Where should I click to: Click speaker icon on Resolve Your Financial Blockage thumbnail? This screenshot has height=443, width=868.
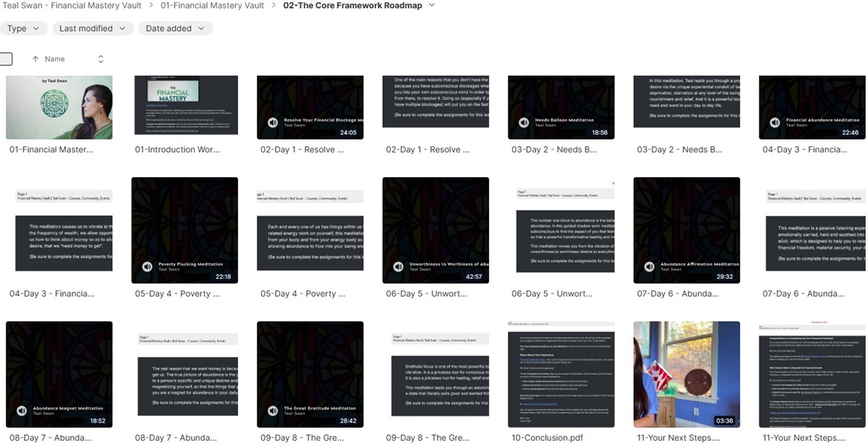pyautogui.click(x=273, y=123)
